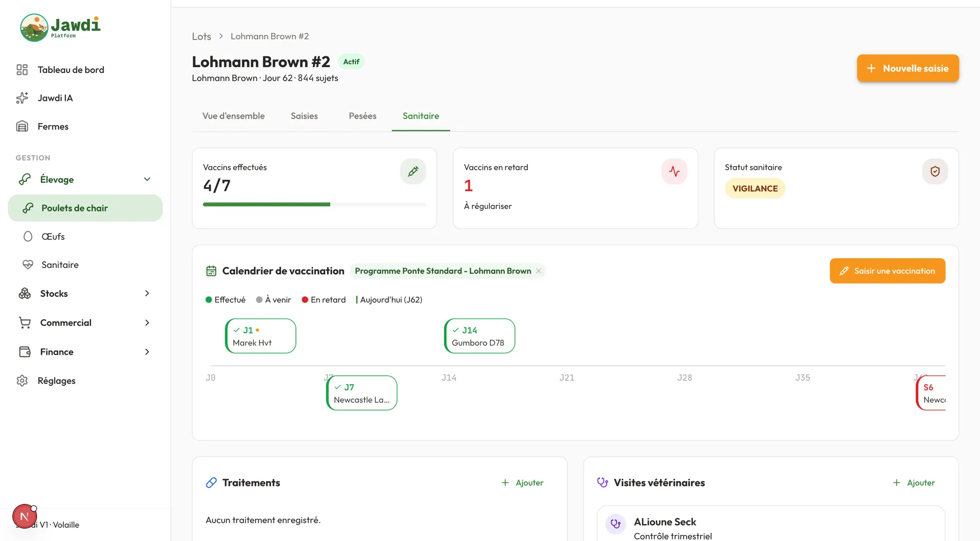Click the syringe icon in Vaccins effectués card

click(413, 172)
